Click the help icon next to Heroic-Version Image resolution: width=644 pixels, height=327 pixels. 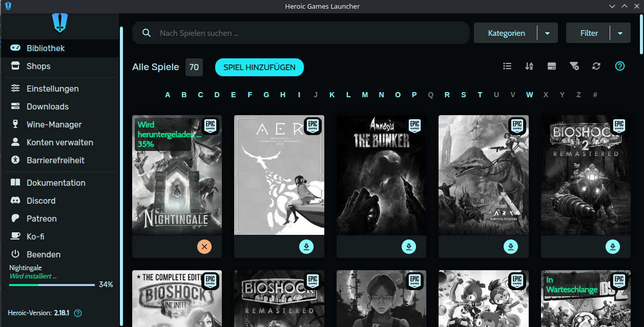78,313
